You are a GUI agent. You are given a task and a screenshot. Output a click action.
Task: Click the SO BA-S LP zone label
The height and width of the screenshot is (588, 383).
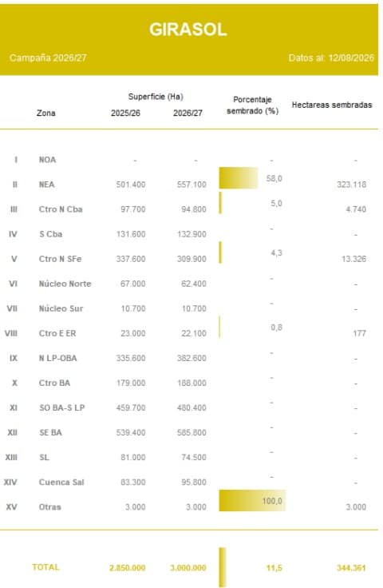(61, 407)
